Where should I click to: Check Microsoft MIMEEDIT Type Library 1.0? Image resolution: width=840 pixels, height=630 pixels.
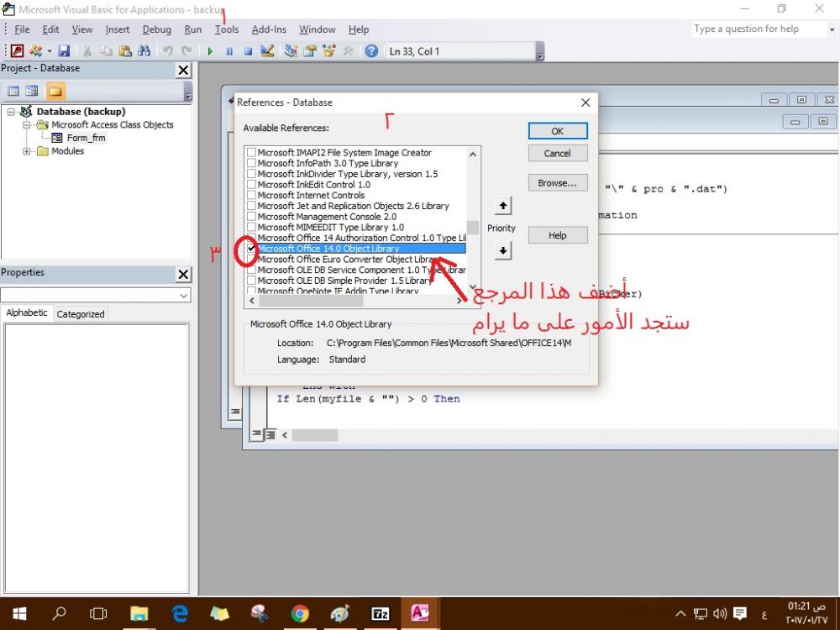click(251, 227)
